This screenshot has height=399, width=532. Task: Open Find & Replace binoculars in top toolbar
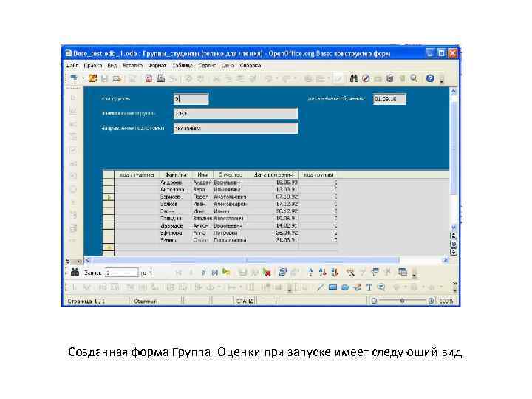353,78
